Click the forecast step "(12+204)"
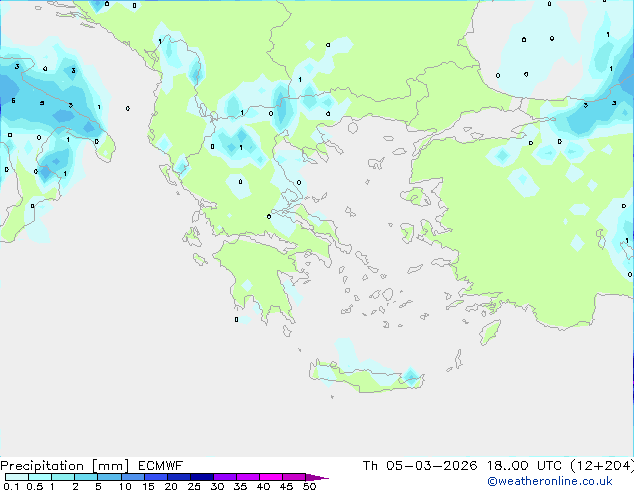The height and width of the screenshot is (490, 634). point(602,466)
